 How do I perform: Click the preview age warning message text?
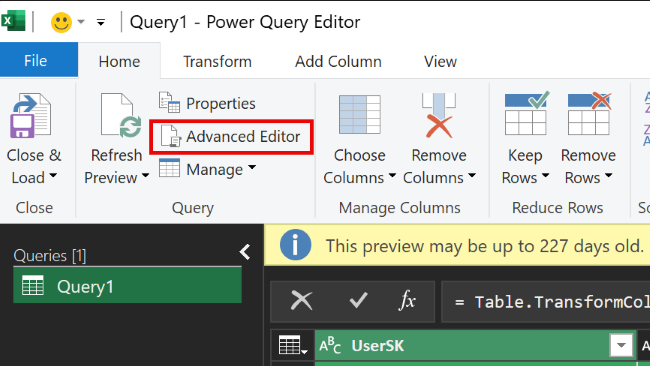485,246
